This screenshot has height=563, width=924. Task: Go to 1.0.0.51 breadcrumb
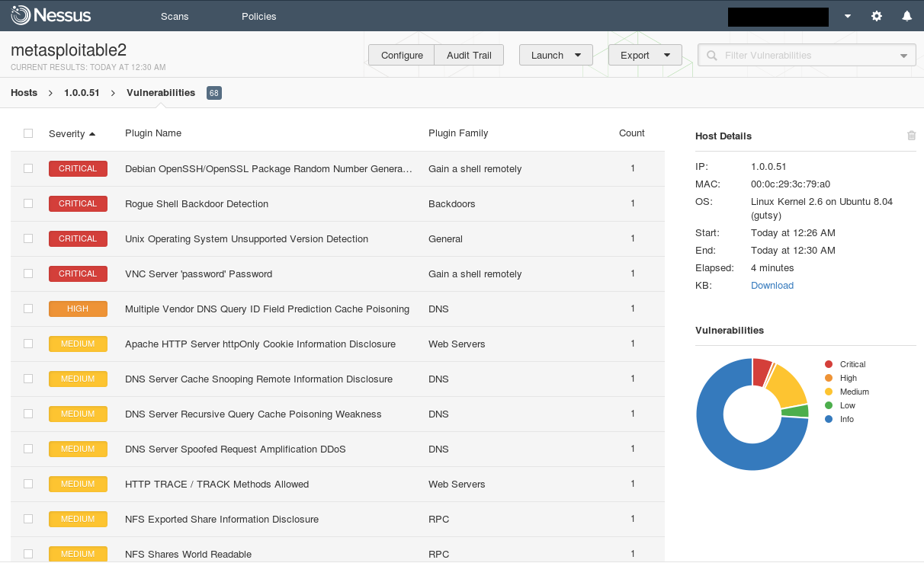[x=82, y=93]
